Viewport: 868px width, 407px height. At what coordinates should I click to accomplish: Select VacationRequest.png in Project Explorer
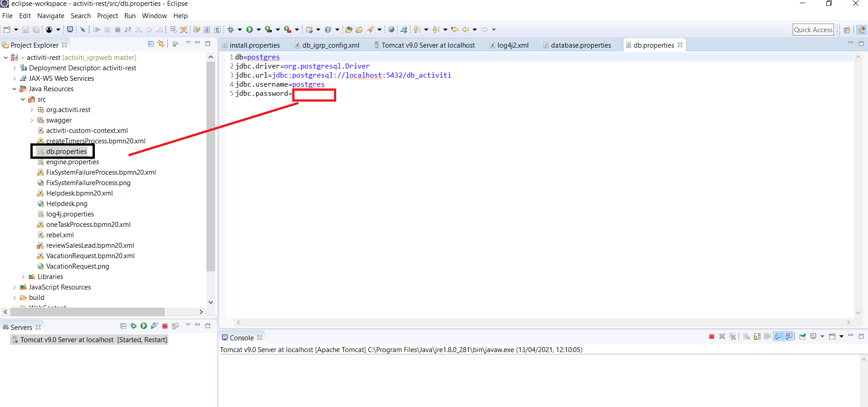tap(78, 266)
